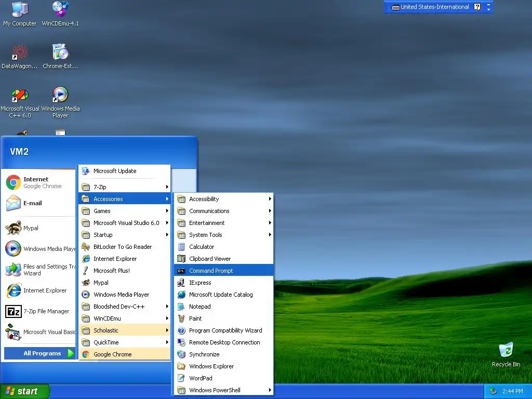Launch Paint from Accessories menu
Viewport: 532px width, 399px height.
pyautogui.click(x=223, y=318)
